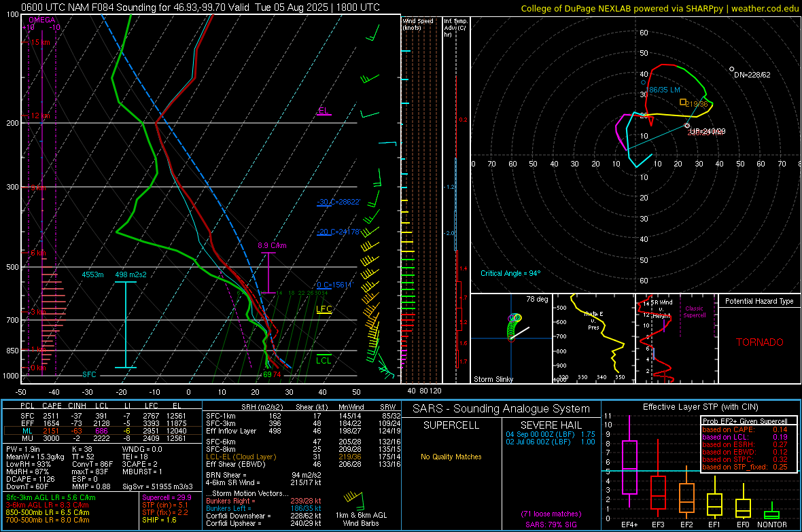
Task: Click the 700-500mb LR = 8.0 C/km line
Action: pyautogui.click(x=48, y=520)
